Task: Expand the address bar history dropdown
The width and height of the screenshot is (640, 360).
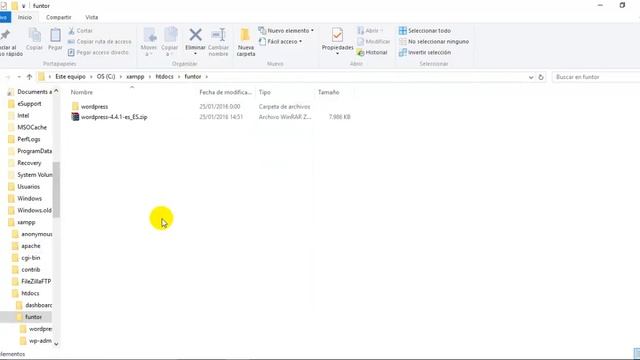Action: tap(531, 77)
